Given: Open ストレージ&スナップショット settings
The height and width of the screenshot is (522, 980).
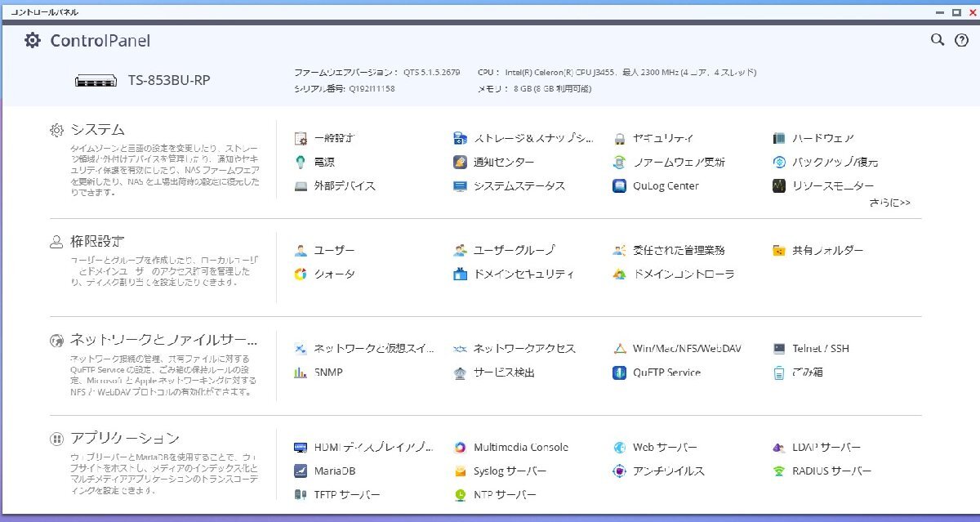Looking at the screenshot, I should click(524, 138).
